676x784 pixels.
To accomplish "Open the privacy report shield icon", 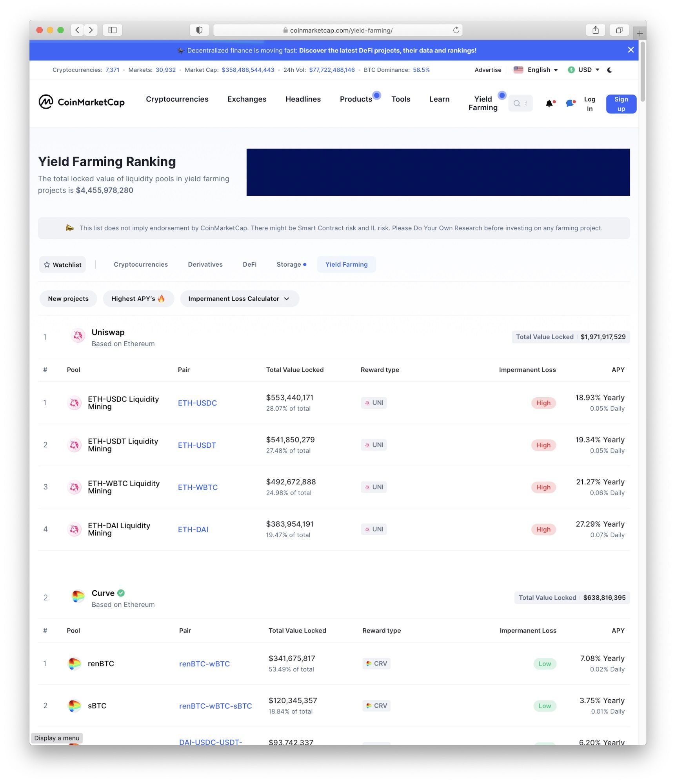I will click(199, 30).
